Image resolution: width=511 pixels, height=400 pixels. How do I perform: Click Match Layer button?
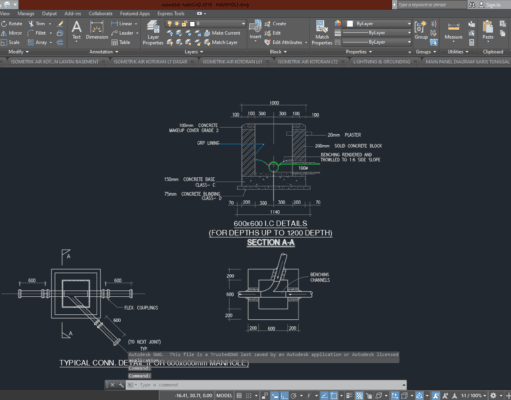click(221, 42)
